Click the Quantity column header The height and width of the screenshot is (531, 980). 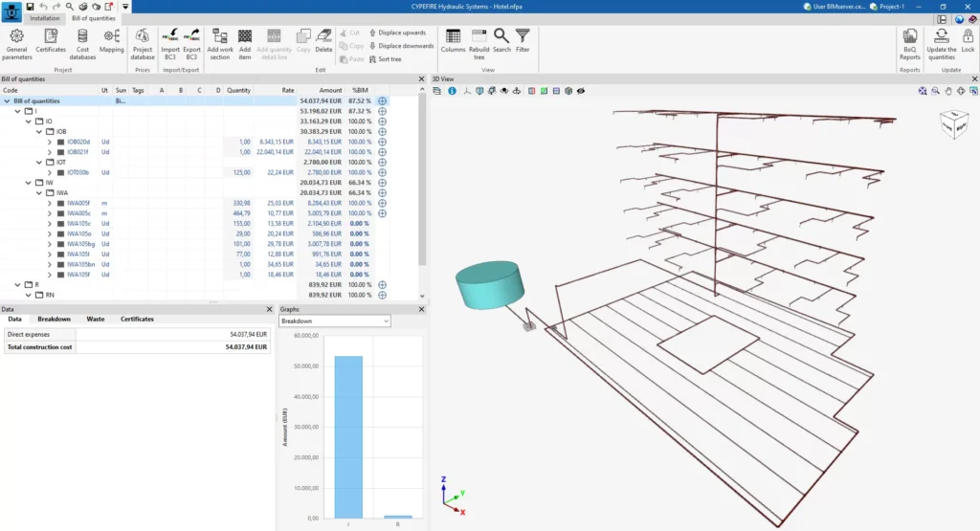238,91
